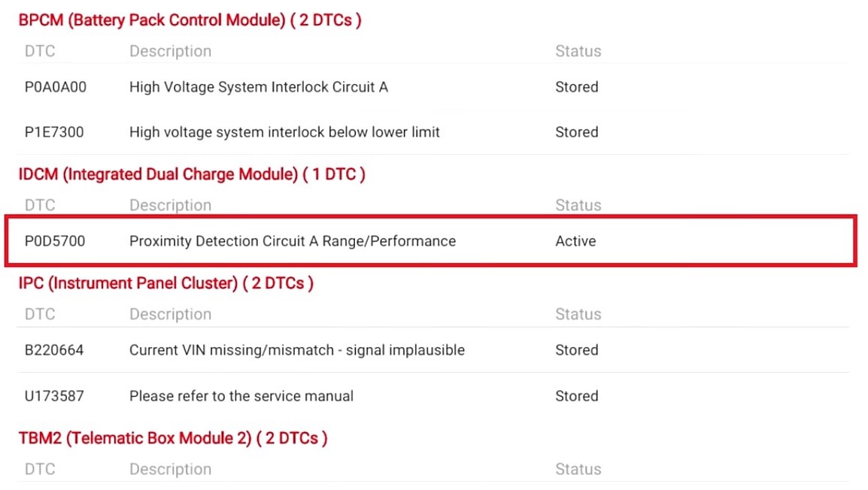This screenshot has width=868, height=490.
Task: Select 'interlock below lower limit' description
Action: 284,132
